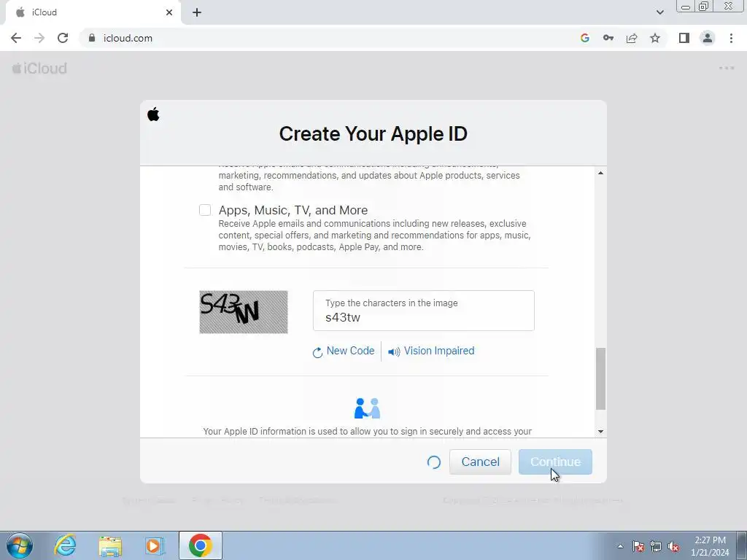Open the saved passwords key icon
The height and width of the screenshot is (560, 747).
608,38
